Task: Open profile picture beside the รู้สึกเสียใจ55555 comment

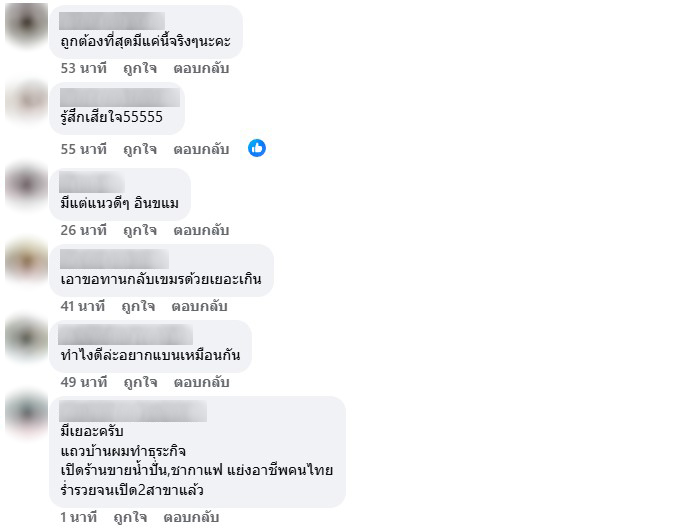Action: (26, 104)
